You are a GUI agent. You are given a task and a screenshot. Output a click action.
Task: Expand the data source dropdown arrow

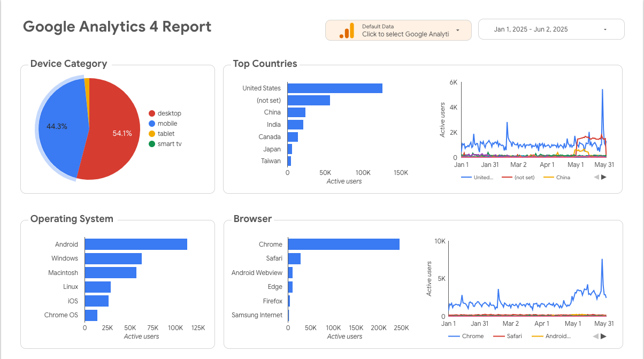tap(458, 30)
